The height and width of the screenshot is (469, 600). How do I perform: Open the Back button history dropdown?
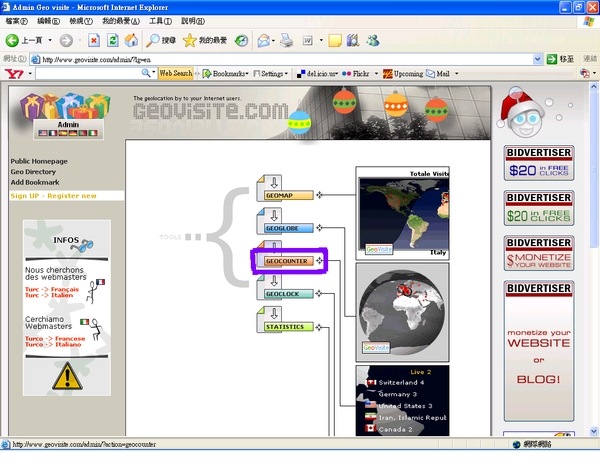50,40
